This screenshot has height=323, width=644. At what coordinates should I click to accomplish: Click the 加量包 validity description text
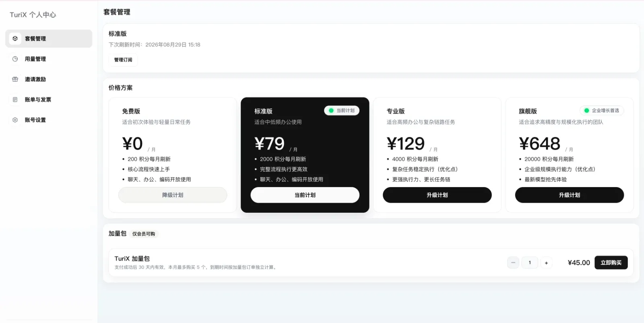click(x=196, y=267)
